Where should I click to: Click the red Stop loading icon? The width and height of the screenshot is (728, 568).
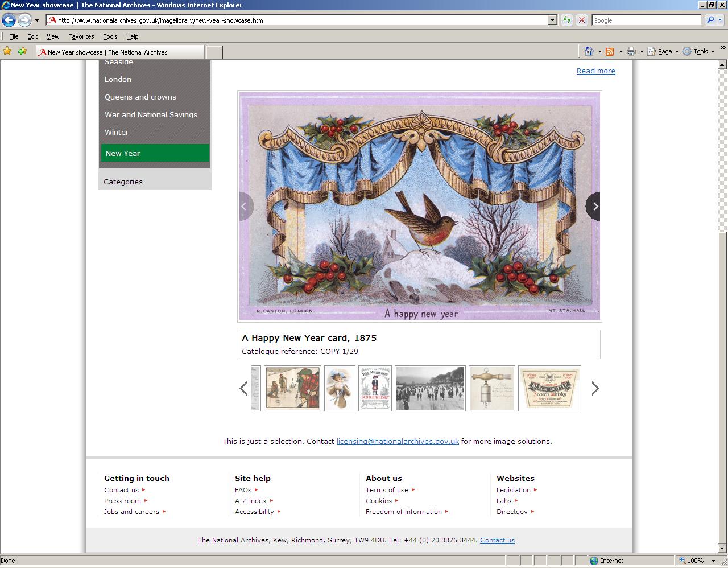(x=581, y=20)
